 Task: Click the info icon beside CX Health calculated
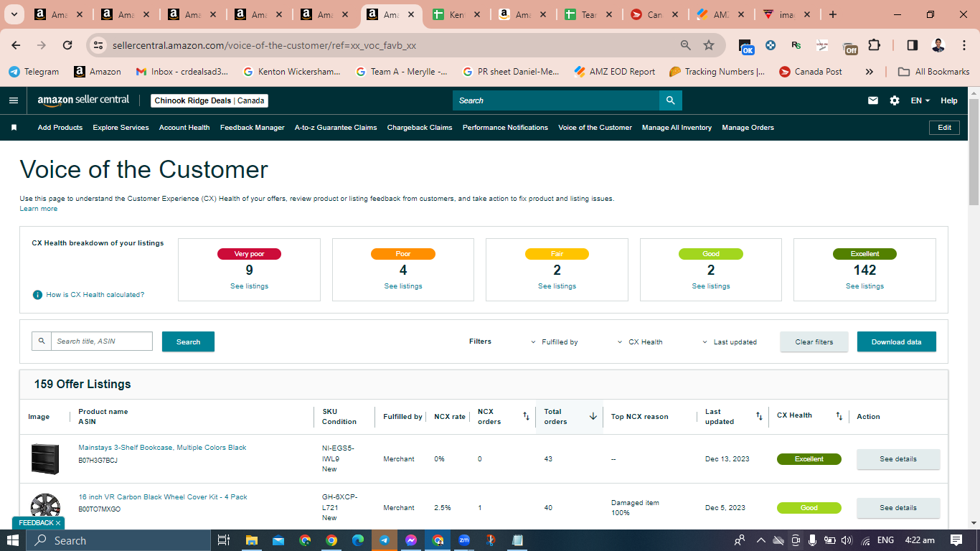[x=37, y=295]
